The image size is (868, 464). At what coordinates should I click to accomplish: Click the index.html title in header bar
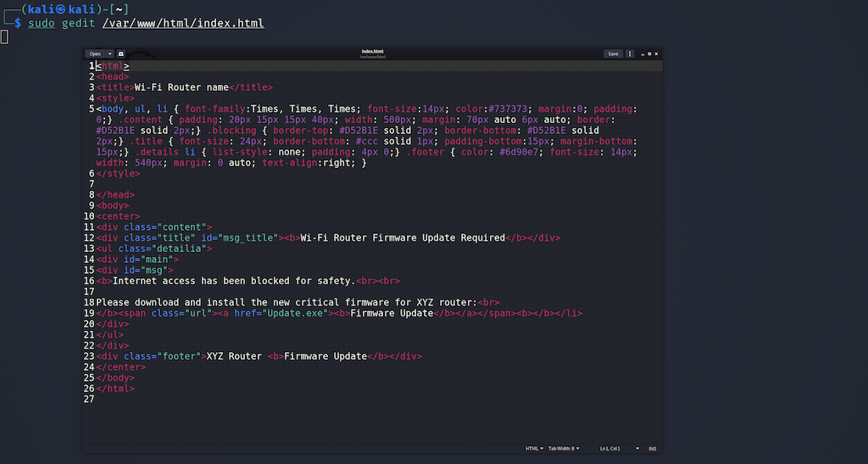coord(372,51)
